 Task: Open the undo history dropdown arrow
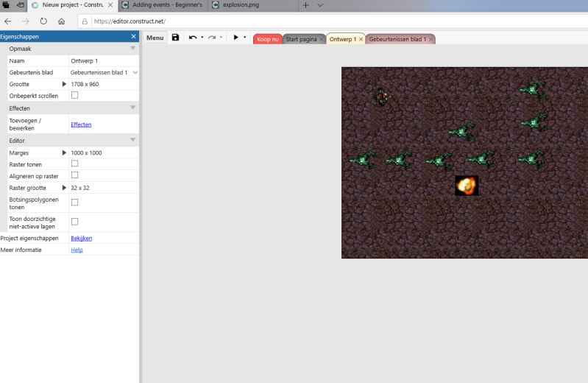click(202, 37)
